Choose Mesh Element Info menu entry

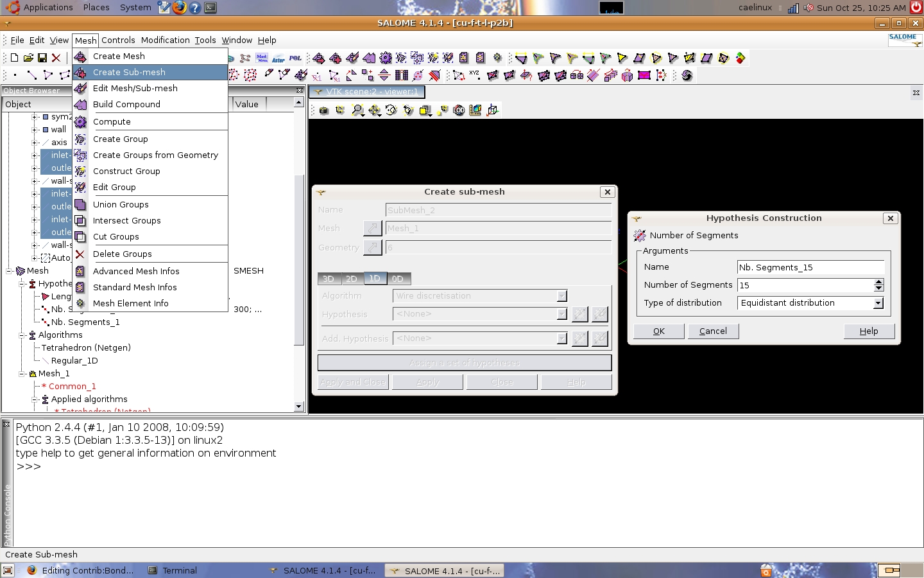[151, 303]
